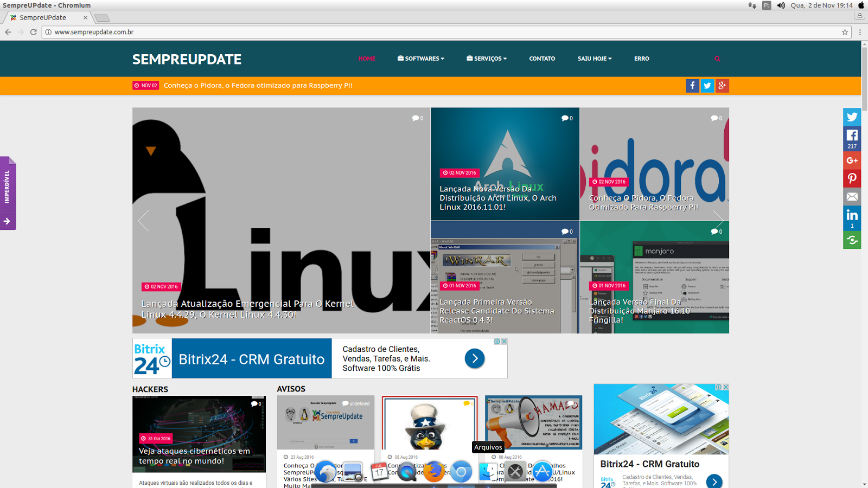Open the eagle icon app in dock
The image size is (868, 488).
325,472
